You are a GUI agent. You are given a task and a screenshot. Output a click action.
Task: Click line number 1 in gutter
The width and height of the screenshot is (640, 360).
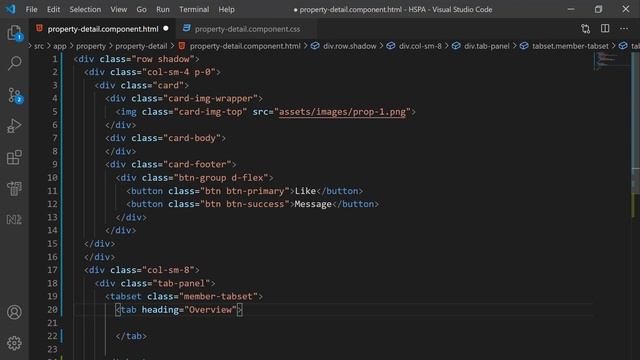55,59
